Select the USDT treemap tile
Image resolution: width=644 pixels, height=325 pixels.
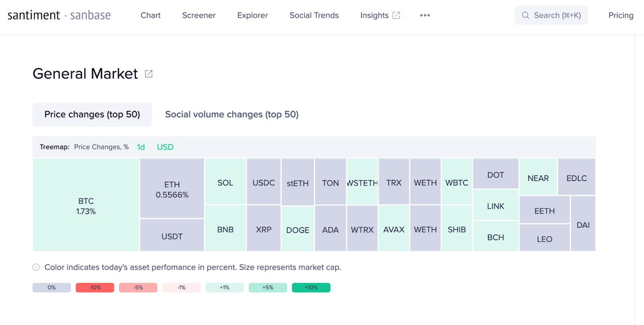172,235
